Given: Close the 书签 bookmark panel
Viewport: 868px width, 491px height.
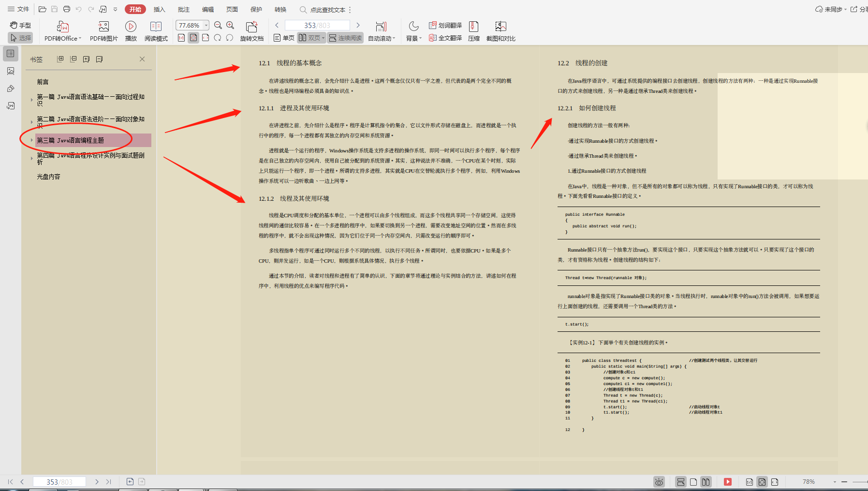Looking at the screenshot, I should tap(142, 59).
